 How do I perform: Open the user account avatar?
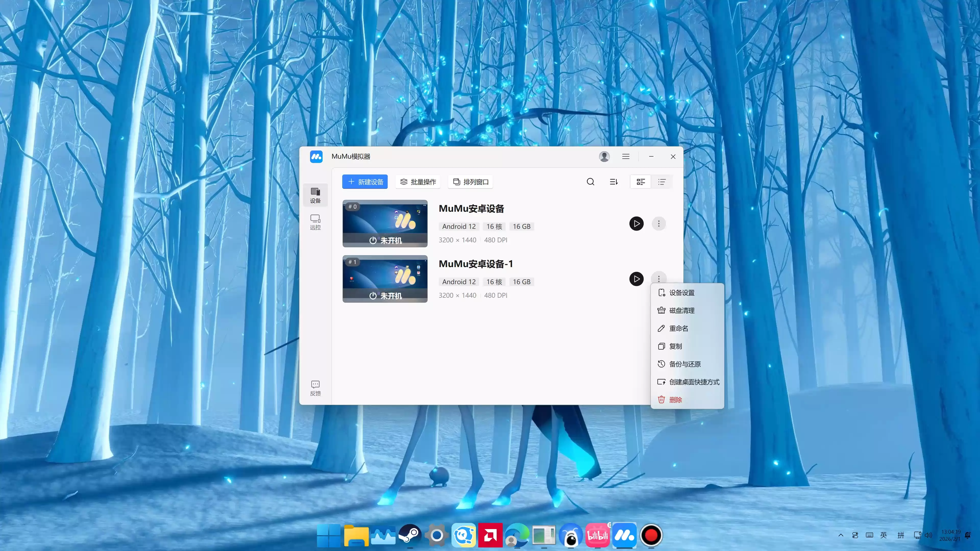pyautogui.click(x=604, y=157)
